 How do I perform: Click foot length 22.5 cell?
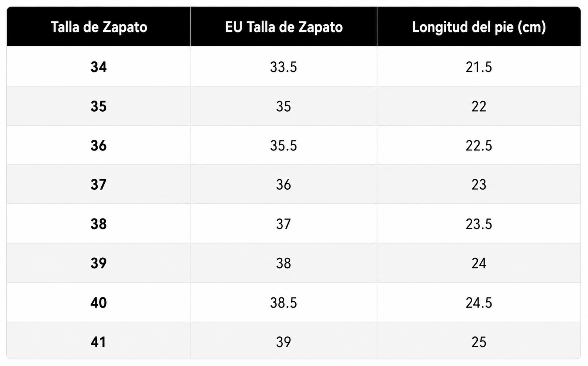(479, 145)
